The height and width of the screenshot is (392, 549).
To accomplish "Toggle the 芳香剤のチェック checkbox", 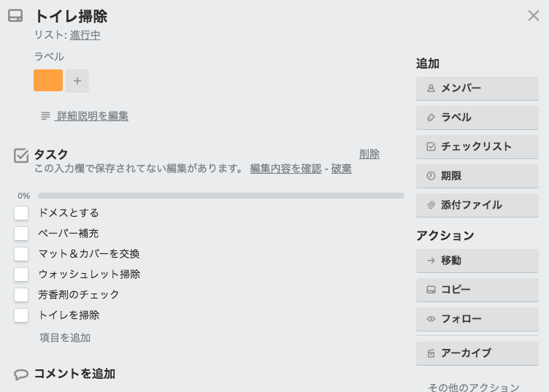I will [x=22, y=295].
